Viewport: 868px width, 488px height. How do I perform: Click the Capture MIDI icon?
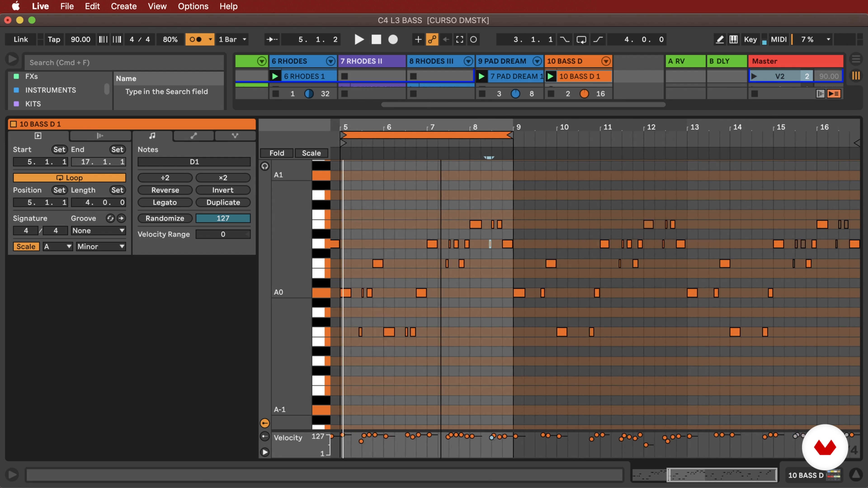[x=460, y=39]
